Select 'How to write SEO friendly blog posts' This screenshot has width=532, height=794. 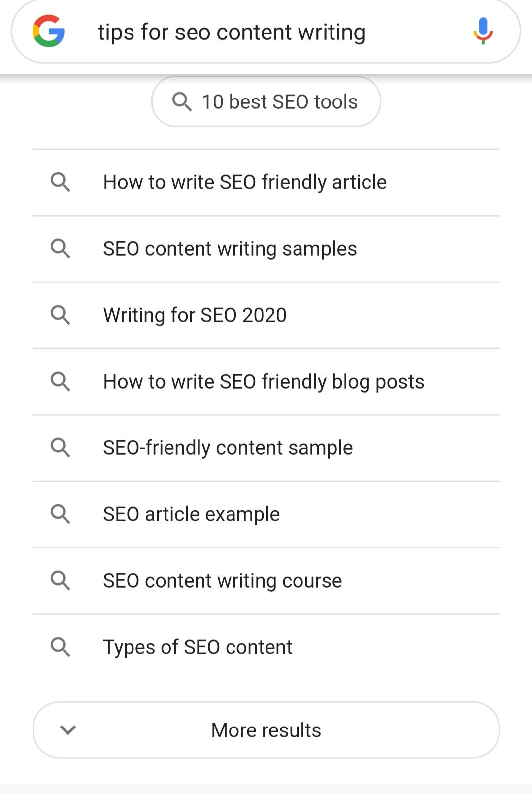click(x=263, y=381)
